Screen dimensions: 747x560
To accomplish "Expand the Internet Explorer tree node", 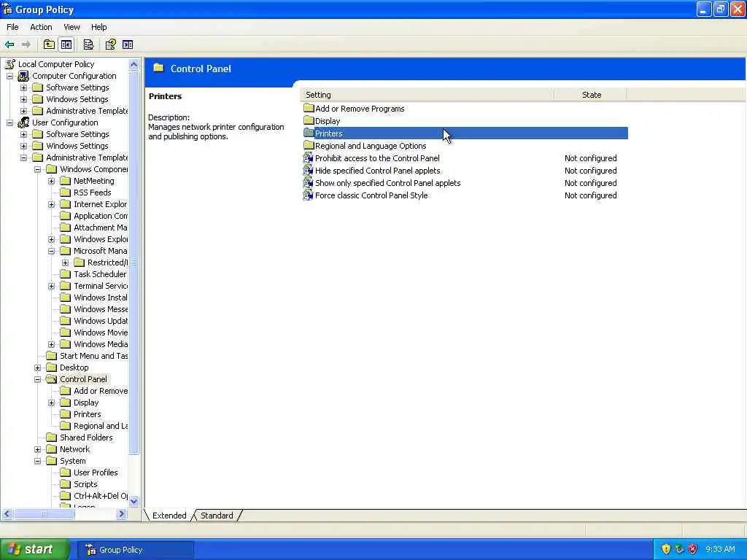I will tap(52, 204).
